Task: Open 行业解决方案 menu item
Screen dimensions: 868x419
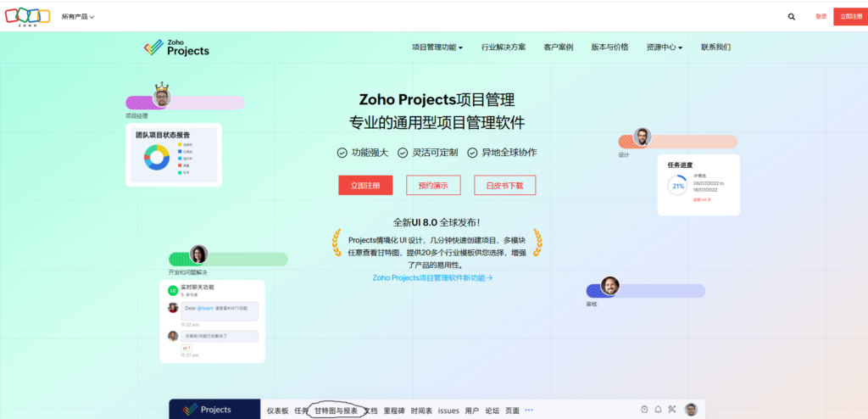Action: click(504, 47)
